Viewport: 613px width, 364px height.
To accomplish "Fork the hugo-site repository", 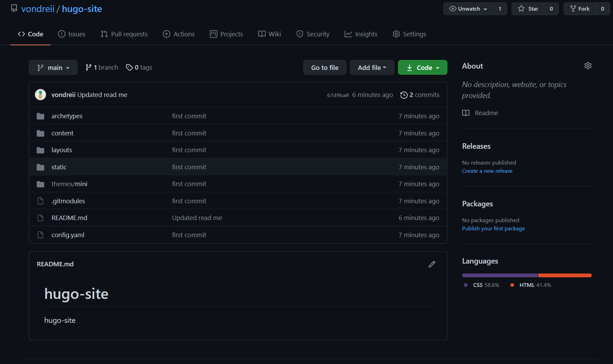I will (580, 9).
